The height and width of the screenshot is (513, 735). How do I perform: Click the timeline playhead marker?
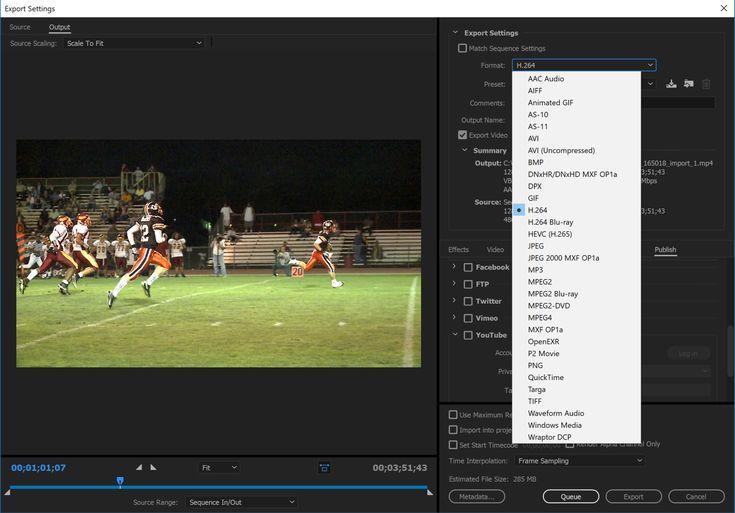click(120, 481)
